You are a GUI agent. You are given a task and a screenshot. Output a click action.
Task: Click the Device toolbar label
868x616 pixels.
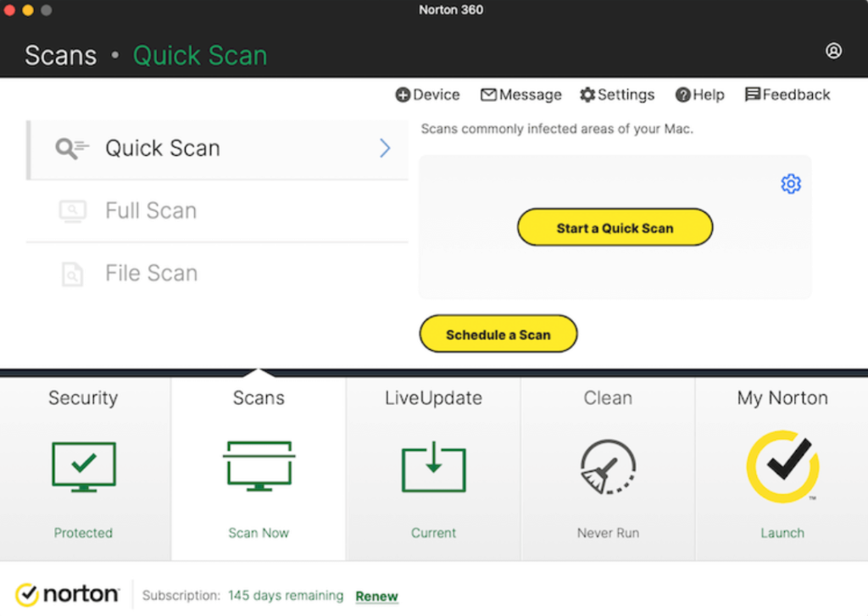(437, 95)
